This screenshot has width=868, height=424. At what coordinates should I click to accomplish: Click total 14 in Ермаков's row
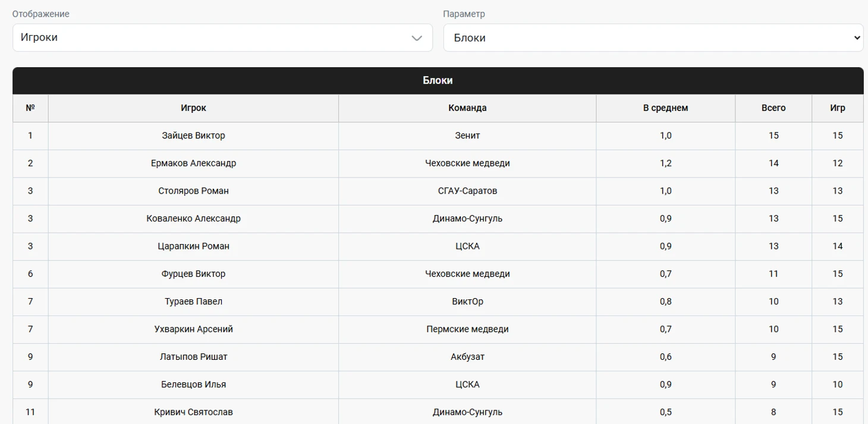click(x=773, y=163)
